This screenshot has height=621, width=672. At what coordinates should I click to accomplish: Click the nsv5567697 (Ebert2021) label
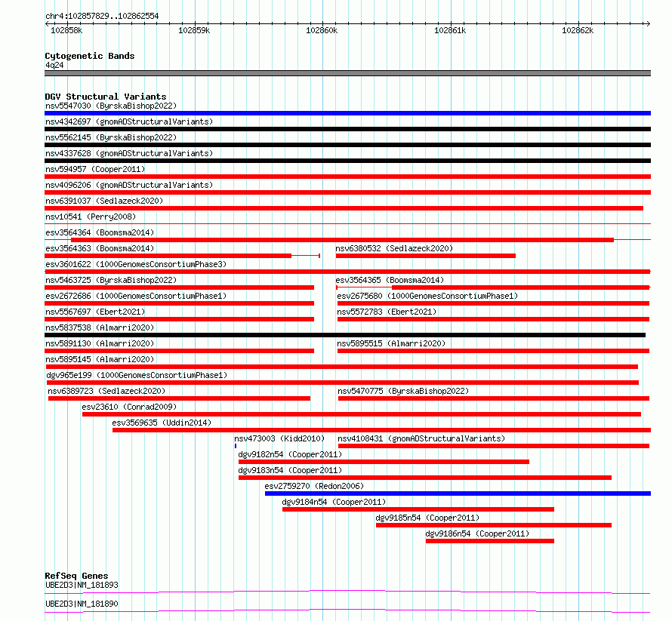[95, 312]
